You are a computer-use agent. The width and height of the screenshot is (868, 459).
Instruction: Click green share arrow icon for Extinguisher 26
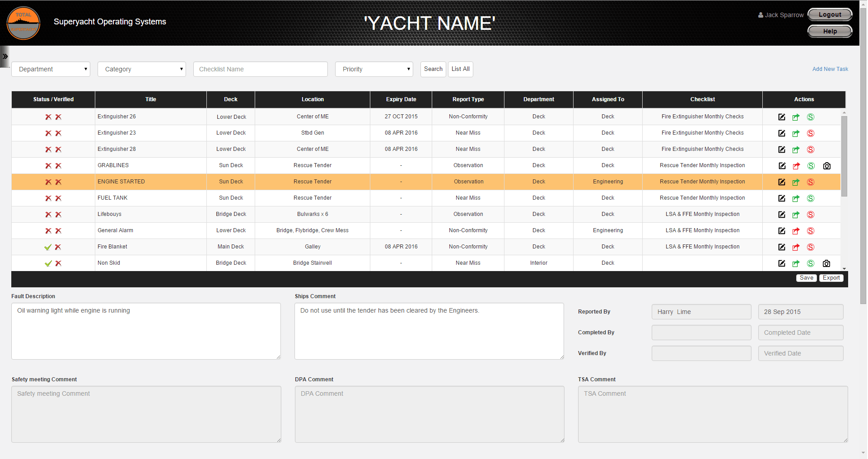tap(796, 117)
